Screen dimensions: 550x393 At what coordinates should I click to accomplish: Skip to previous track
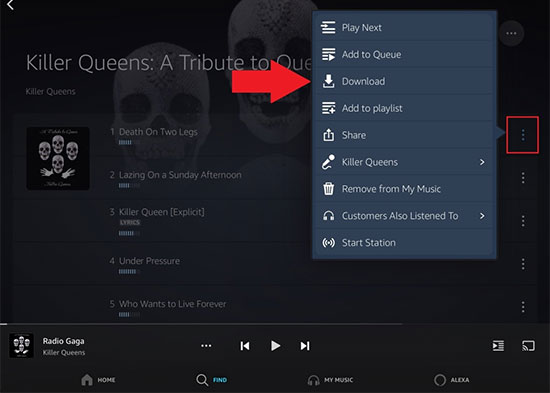click(x=245, y=346)
